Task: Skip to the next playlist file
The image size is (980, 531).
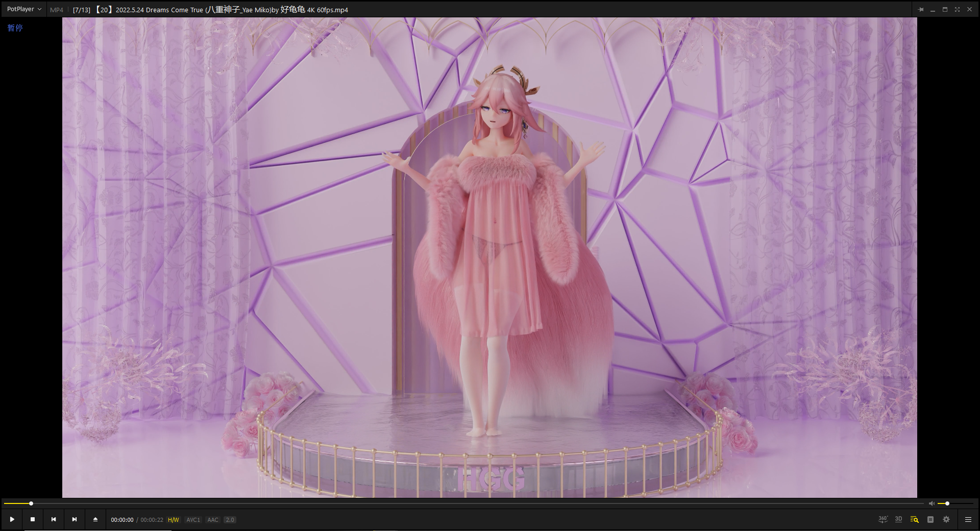Action: pyautogui.click(x=75, y=519)
